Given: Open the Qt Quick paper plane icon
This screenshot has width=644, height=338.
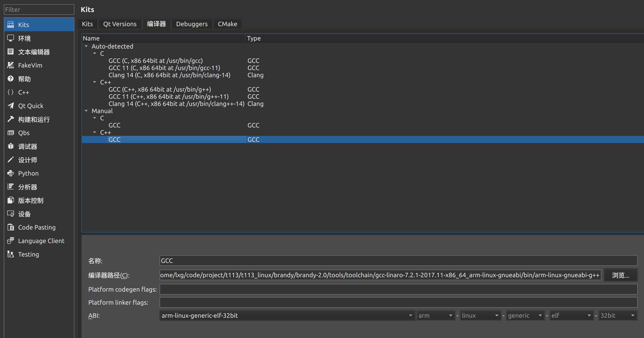Looking at the screenshot, I should click(11, 106).
